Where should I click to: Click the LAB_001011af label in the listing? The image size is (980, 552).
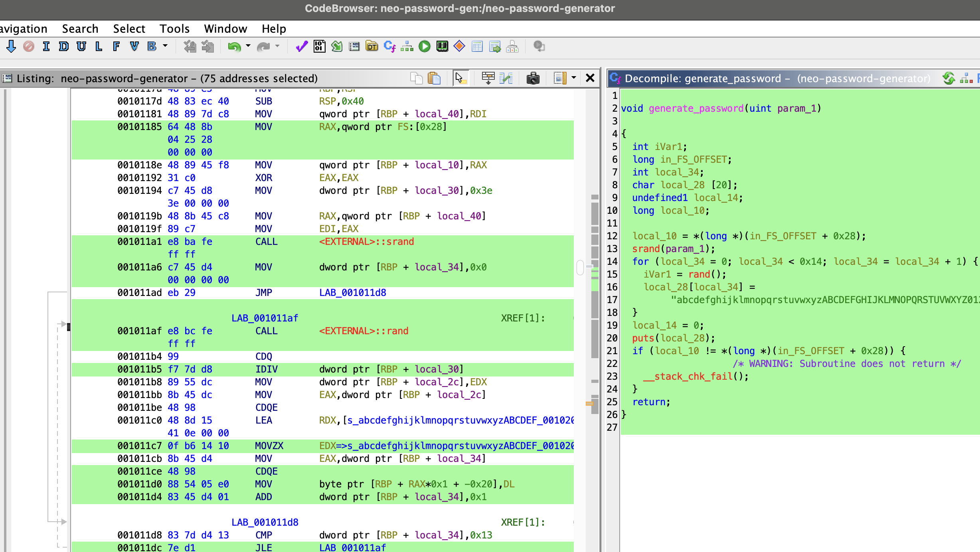pyautogui.click(x=265, y=318)
